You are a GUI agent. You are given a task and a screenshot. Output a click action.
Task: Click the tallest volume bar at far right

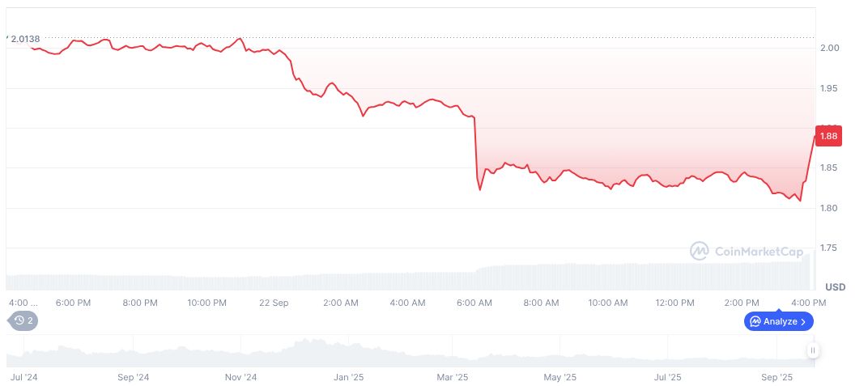tap(806, 271)
